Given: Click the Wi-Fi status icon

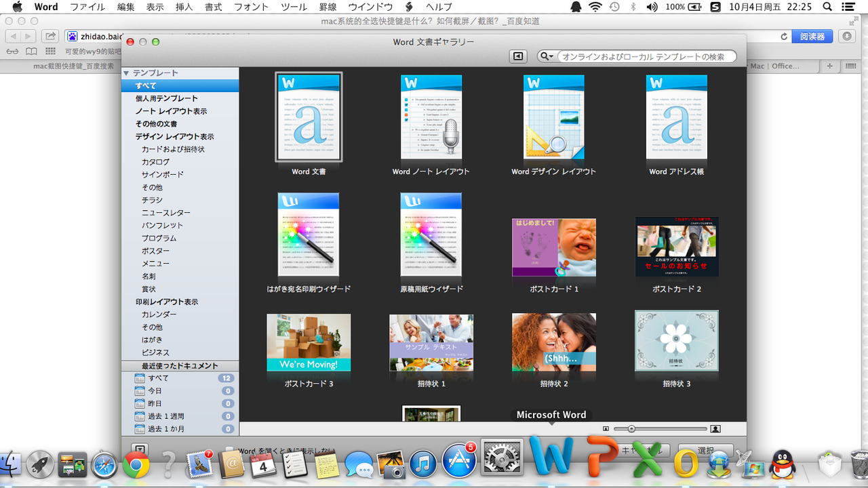Looking at the screenshot, I should pos(595,7).
